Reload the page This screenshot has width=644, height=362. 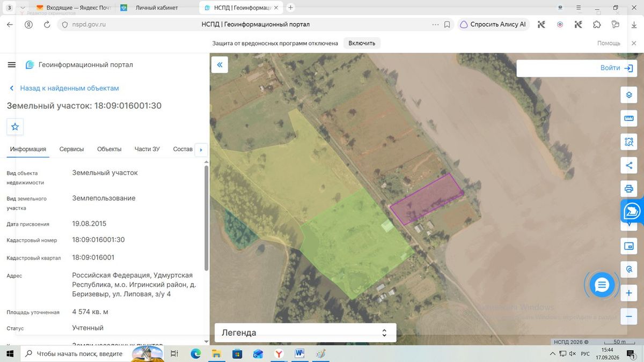point(47,25)
